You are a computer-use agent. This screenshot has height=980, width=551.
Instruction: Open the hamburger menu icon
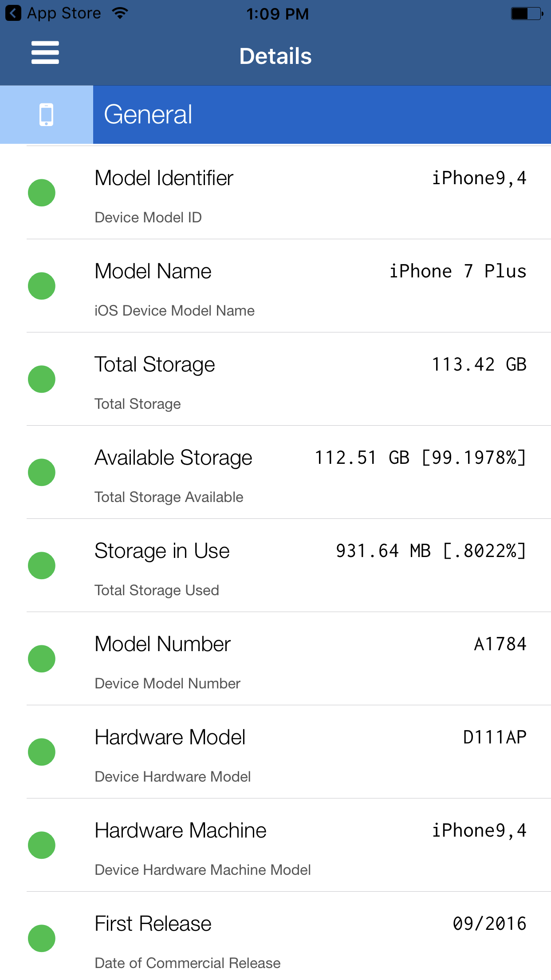(x=45, y=53)
